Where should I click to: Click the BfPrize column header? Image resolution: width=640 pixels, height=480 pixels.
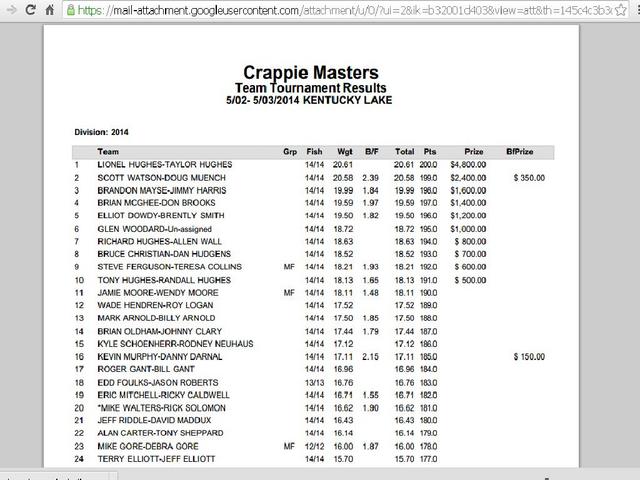click(x=520, y=151)
